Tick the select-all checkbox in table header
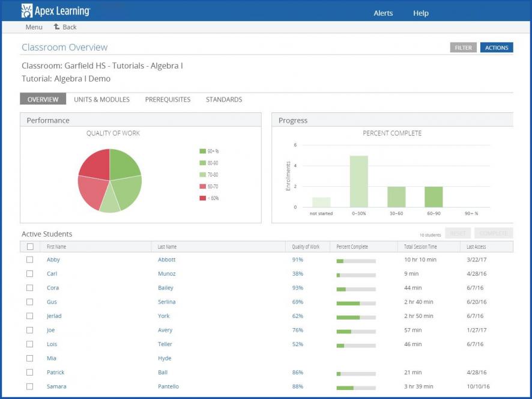 (30, 247)
